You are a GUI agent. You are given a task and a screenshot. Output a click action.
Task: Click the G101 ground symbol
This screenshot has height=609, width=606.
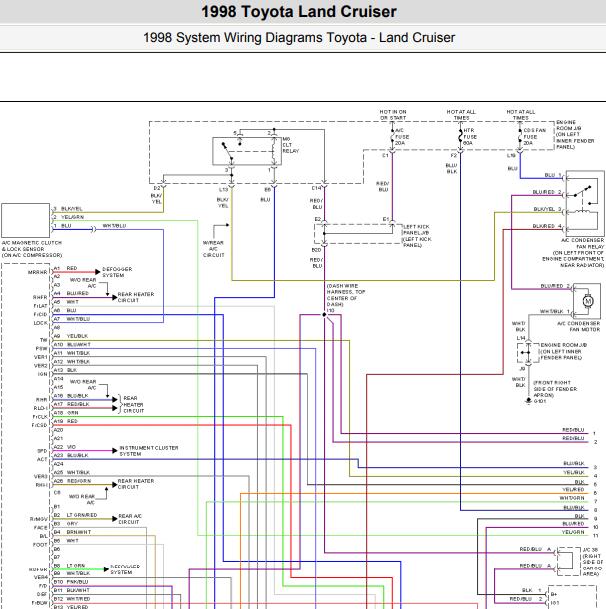(x=528, y=401)
